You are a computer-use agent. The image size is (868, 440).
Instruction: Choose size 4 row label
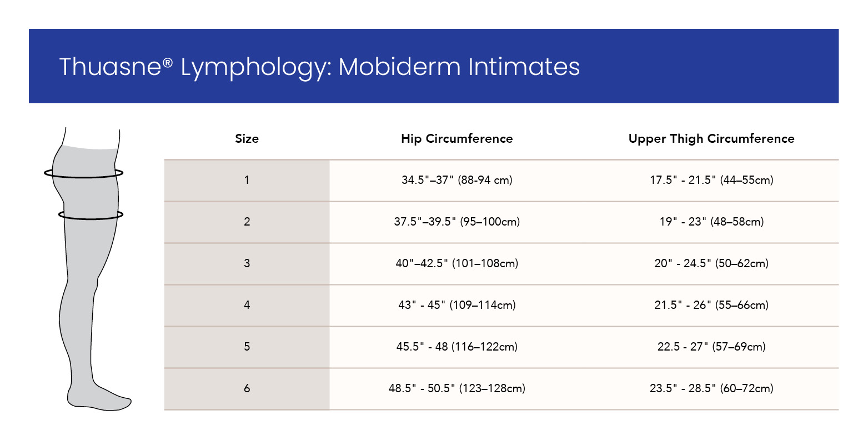247,305
